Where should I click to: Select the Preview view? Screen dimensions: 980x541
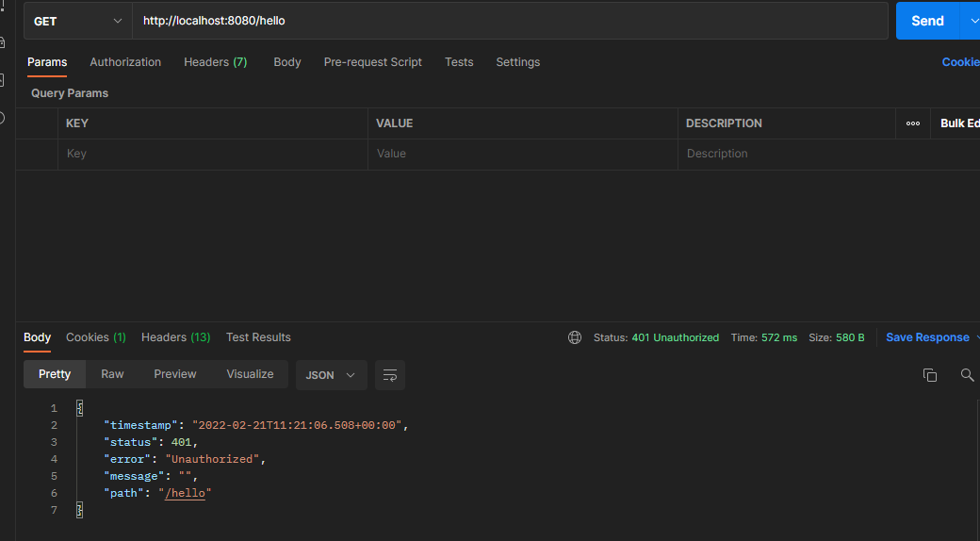pos(175,374)
